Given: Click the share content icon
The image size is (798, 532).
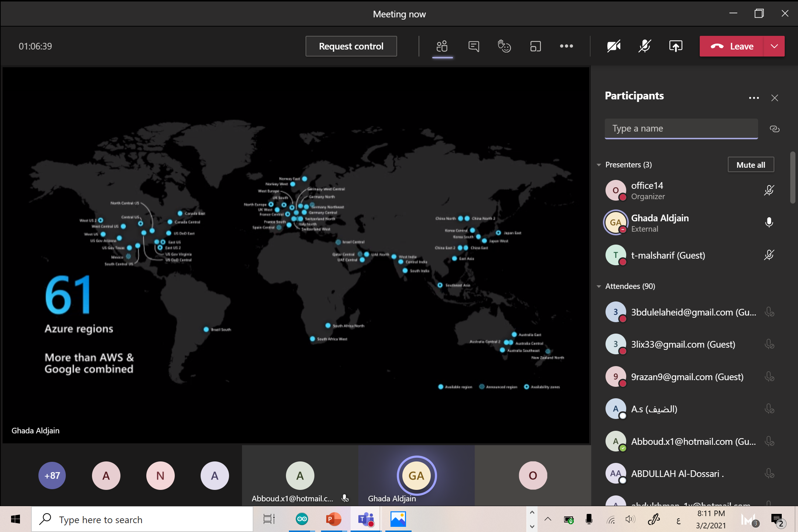Looking at the screenshot, I should point(676,46).
